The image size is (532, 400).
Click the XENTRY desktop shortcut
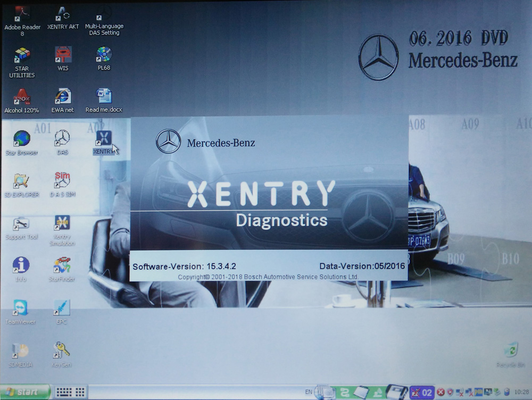104,143
